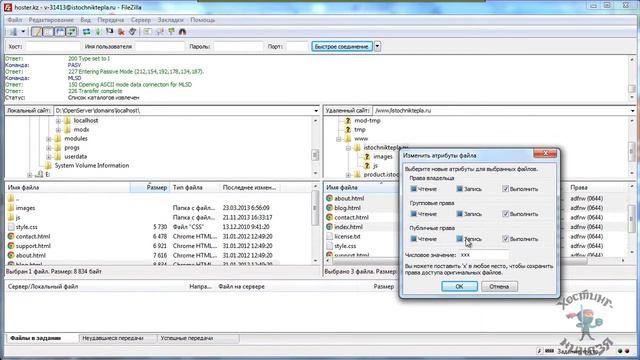Click the Хост input field
This screenshot has width=640, height=360.
click(x=53, y=47)
